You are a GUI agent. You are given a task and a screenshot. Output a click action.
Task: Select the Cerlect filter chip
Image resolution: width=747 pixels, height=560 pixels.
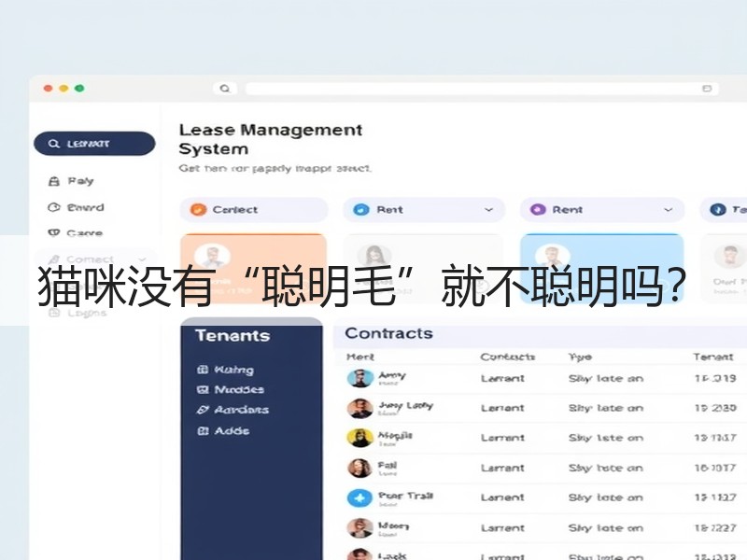(x=254, y=209)
